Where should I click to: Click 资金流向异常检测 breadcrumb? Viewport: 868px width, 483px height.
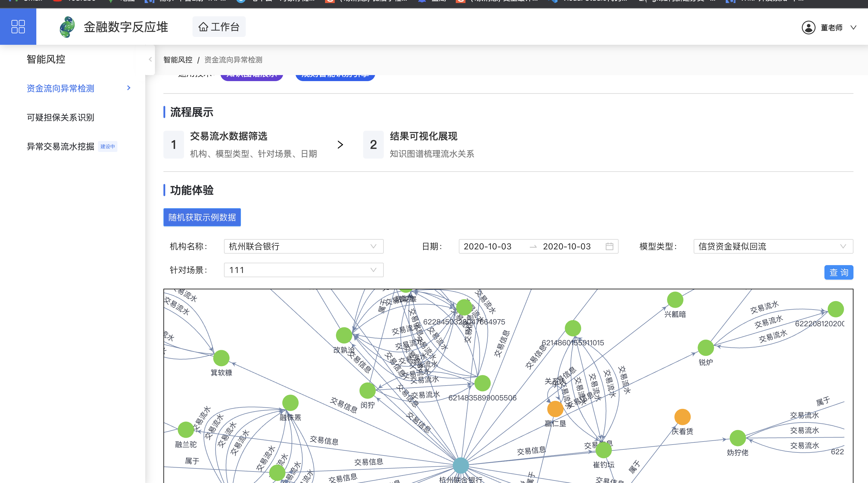[x=233, y=60]
